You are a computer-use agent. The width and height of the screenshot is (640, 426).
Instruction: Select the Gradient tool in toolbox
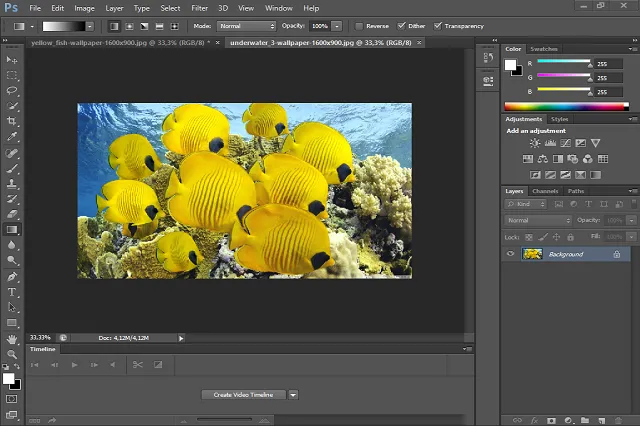click(x=11, y=229)
